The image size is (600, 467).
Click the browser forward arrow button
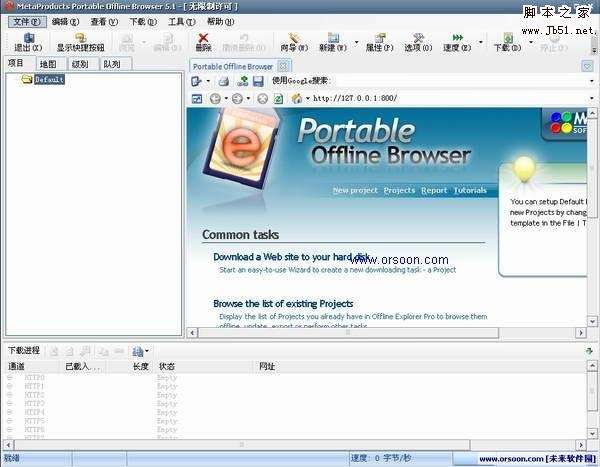[x=237, y=99]
